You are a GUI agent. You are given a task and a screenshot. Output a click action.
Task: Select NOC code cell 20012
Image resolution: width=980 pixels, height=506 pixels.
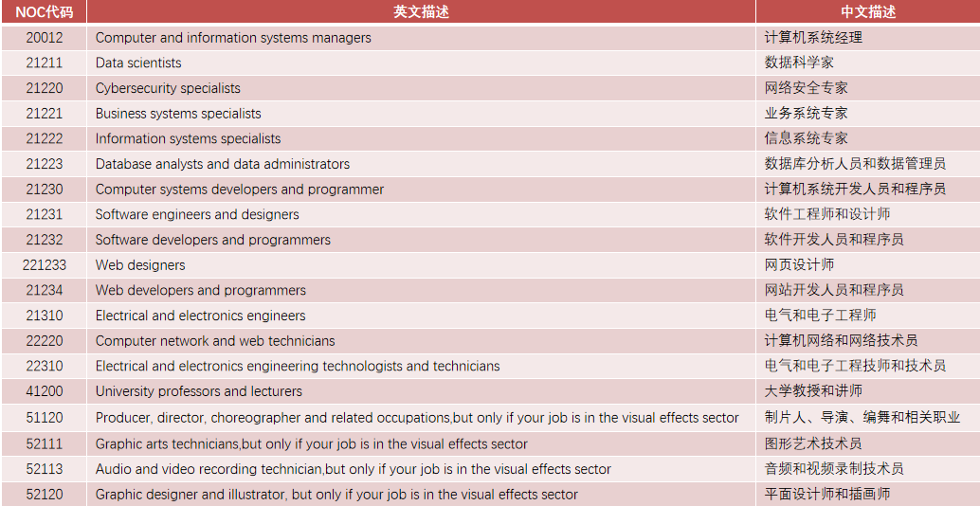[44, 38]
